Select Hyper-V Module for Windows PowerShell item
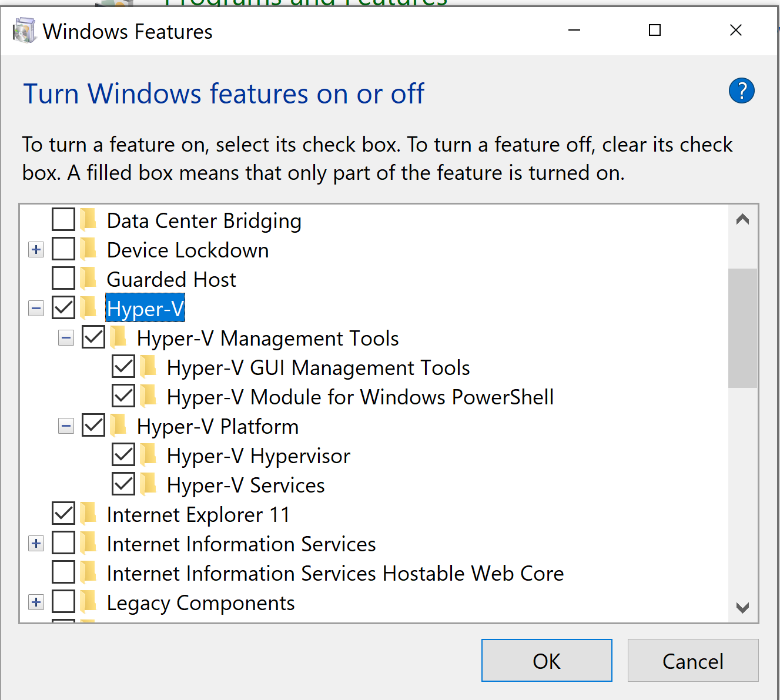This screenshot has width=780, height=700. point(360,397)
